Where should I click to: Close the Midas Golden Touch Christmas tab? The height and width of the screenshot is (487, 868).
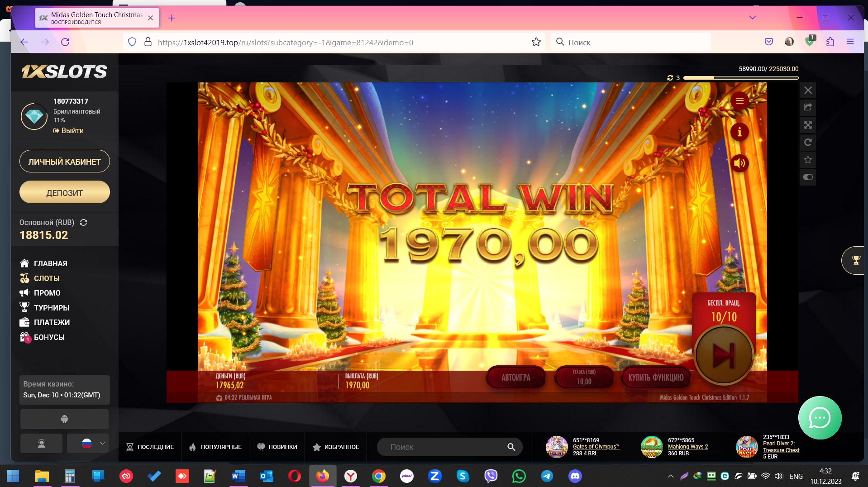point(151,18)
